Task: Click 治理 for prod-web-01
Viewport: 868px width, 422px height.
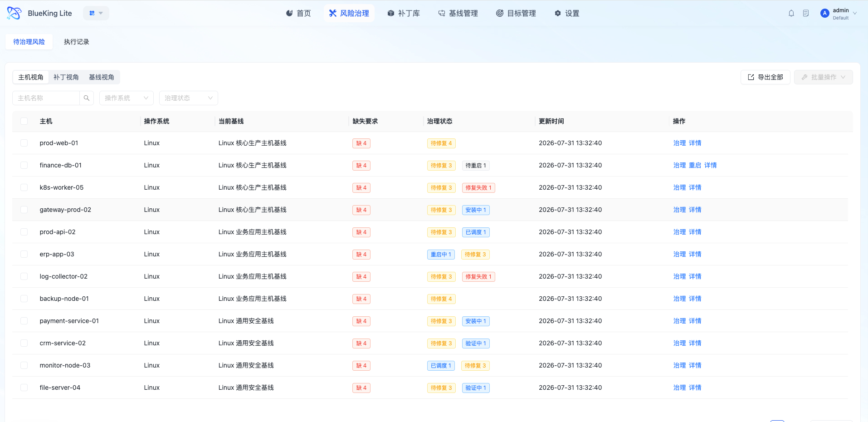Action: pyautogui.click(x=679, y=143)
